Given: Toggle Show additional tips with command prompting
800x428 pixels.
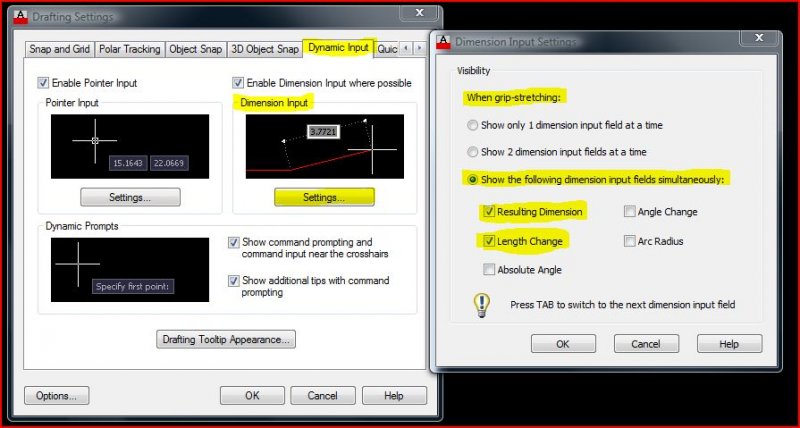Looking at the screenshot, I should (x=234, y=281).
